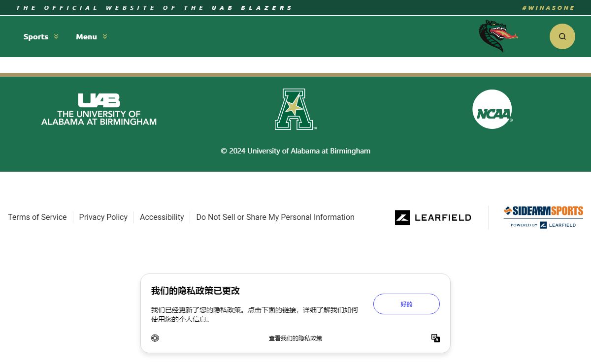Open the Terms of Service link
Viewport: 591px width, 364px height.
[37, 217]
